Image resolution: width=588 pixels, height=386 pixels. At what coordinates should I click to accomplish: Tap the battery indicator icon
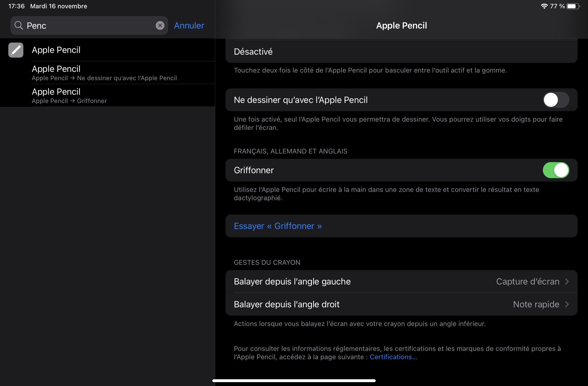point(573,6)
